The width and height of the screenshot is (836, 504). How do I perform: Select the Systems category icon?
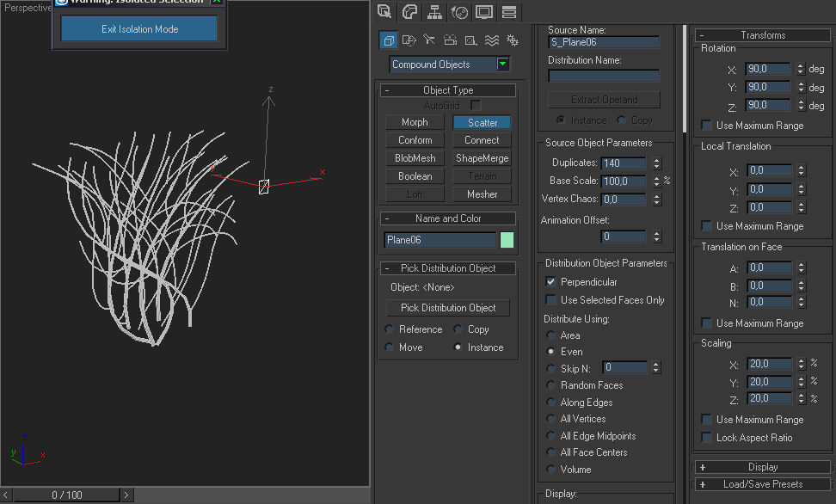pyautogui.click(x=513, y=40)
